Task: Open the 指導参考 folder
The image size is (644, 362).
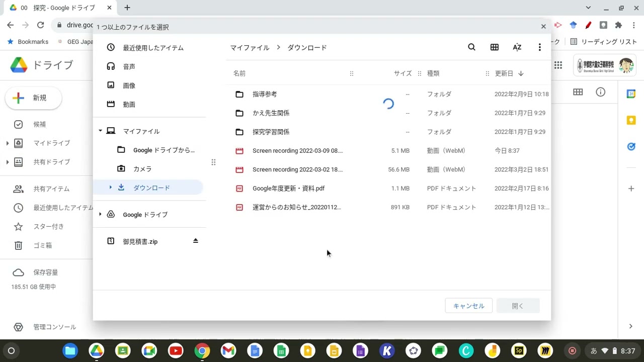Action: tap(388, 94)
